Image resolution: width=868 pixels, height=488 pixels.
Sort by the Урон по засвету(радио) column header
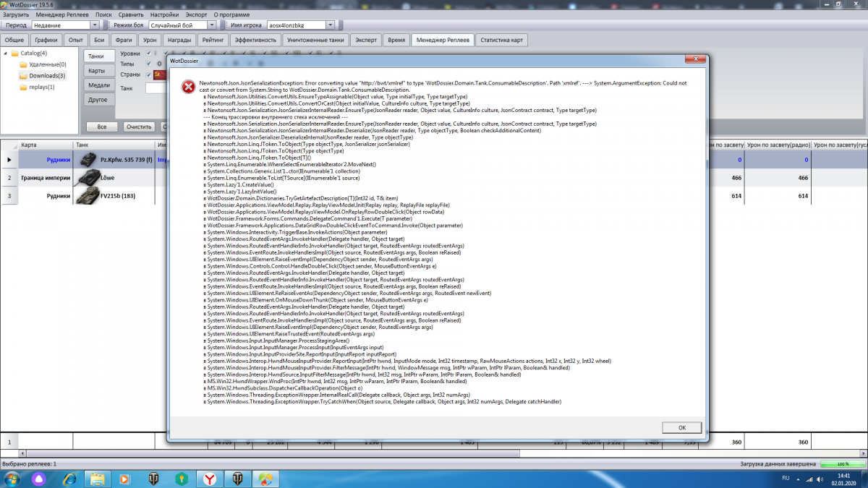[778, 145]
